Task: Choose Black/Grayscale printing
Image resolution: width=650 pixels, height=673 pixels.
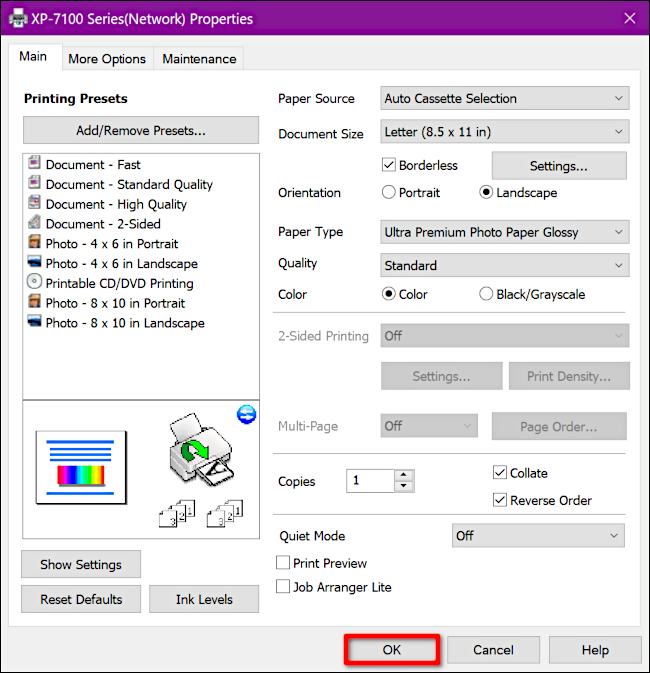Action: tap(486, 294)
